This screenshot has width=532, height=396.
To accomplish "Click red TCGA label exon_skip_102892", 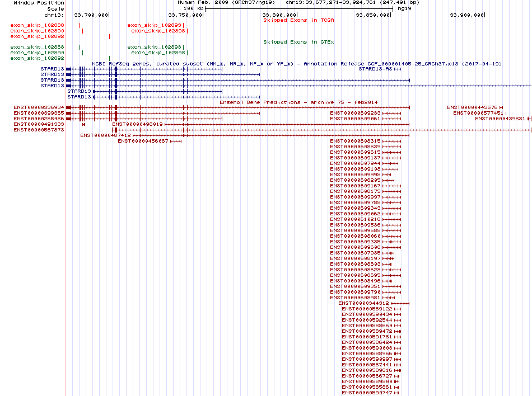I will [x=37, y=36].
